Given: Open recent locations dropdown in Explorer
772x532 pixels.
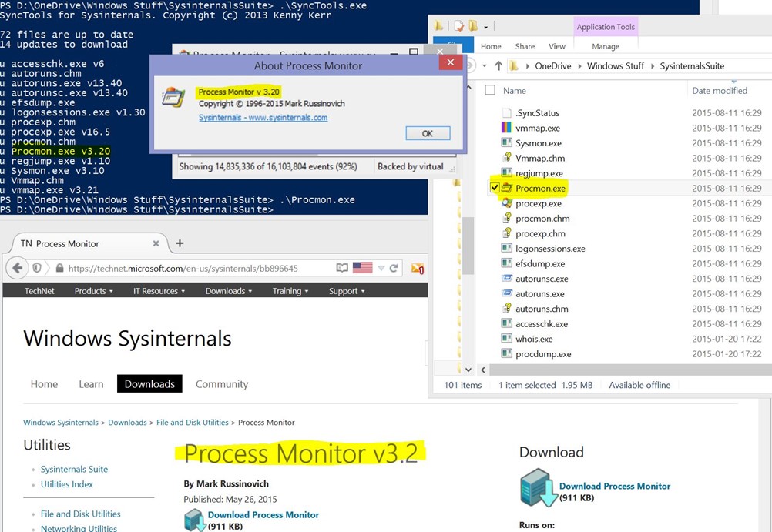Looking at the screenshot, I should tap(485, 66).
